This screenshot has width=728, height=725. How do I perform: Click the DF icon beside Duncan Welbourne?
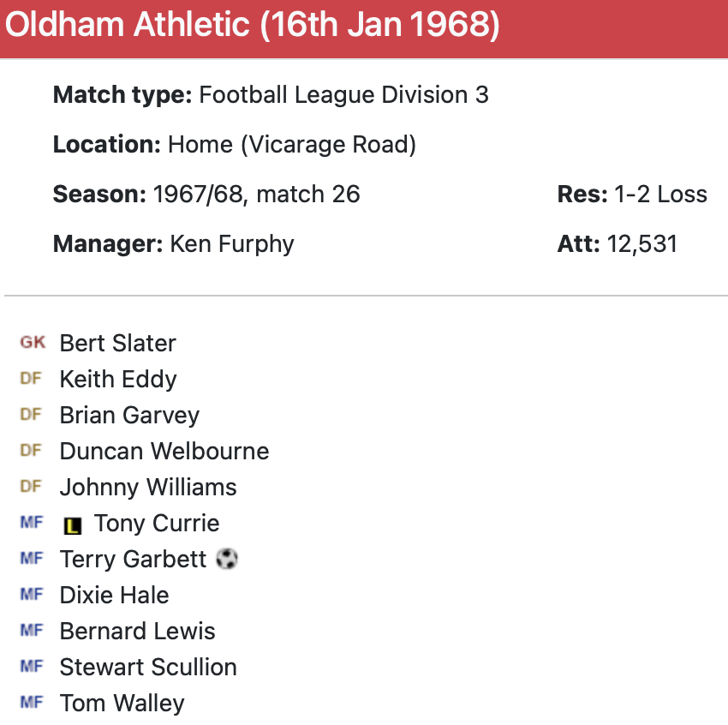coord(31,451)
